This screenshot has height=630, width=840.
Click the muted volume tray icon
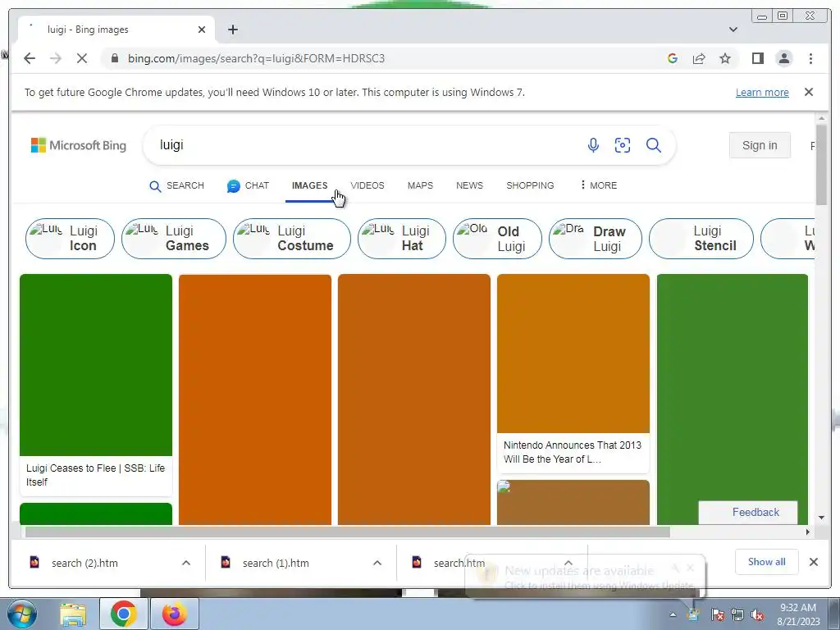757,614
